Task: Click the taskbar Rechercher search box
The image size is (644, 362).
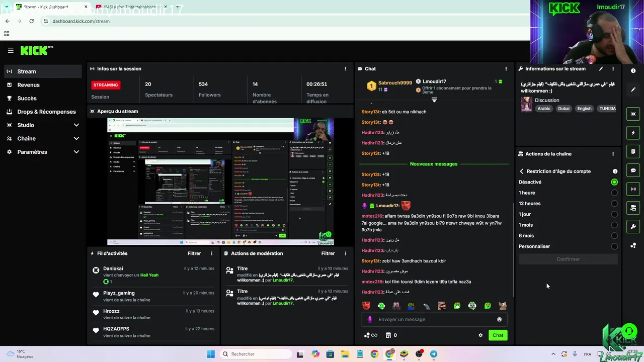Action: (256, 354)
